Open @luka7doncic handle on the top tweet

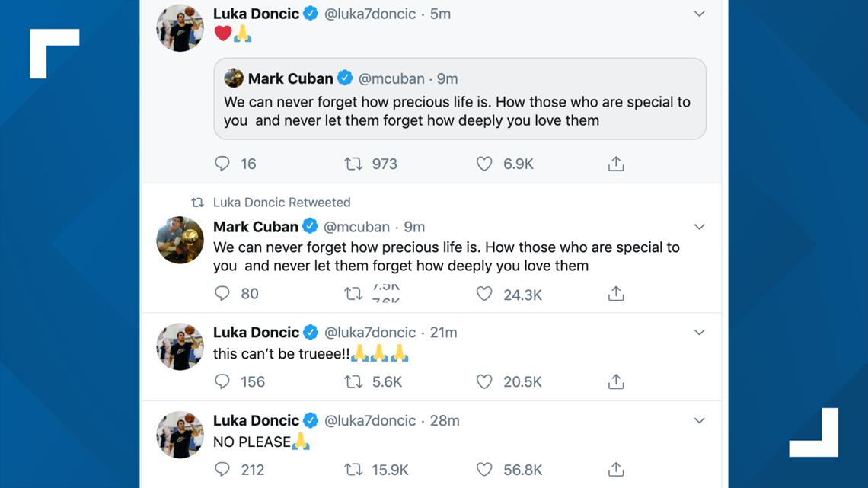coord(370,14)
